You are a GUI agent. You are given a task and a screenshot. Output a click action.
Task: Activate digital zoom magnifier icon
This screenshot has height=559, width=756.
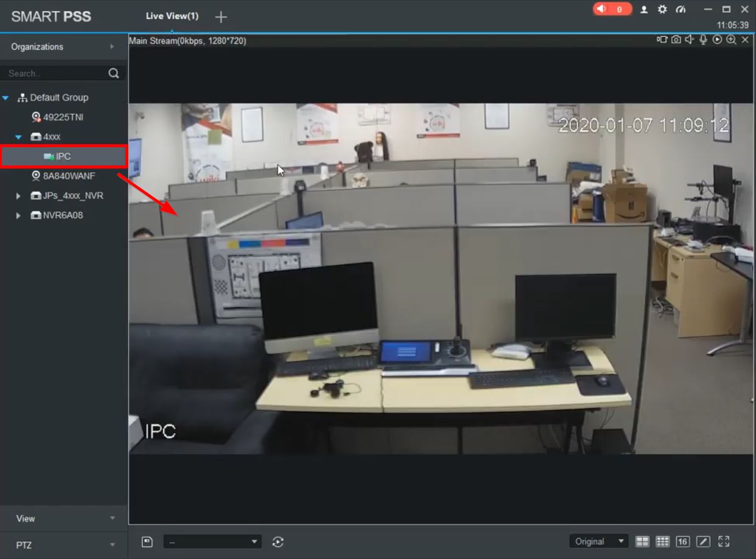click(731, 40)
